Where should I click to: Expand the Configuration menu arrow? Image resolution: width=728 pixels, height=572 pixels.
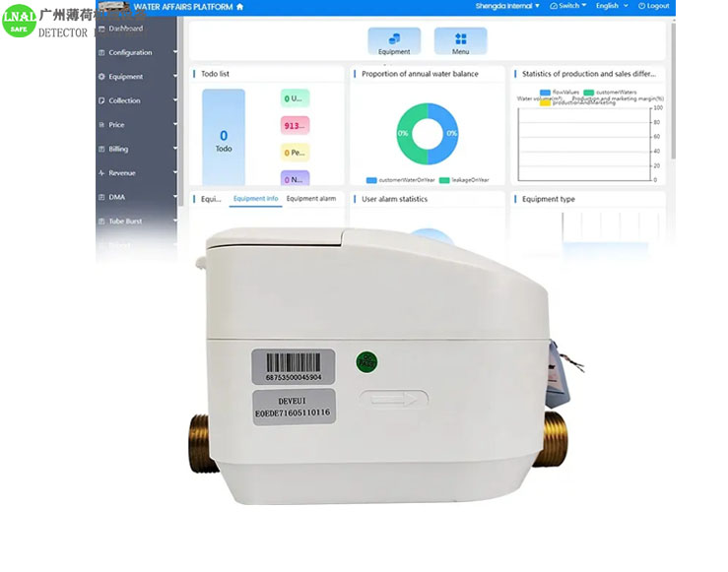(x=175, y=52)
